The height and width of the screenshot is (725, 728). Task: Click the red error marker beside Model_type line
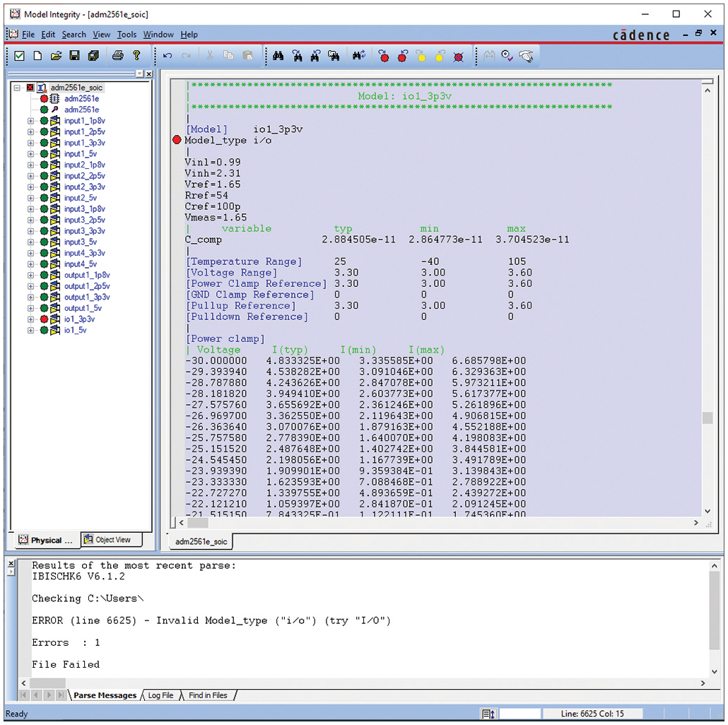tap(177, 141)
